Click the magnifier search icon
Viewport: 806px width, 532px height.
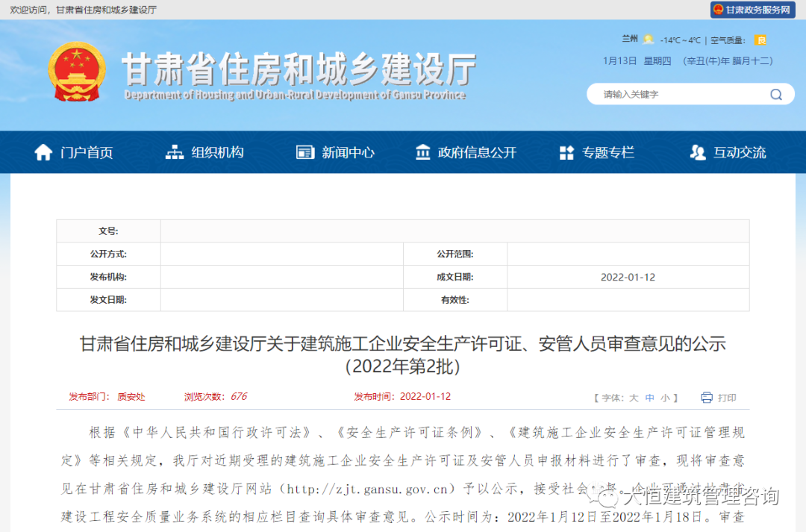coord(776,95)
